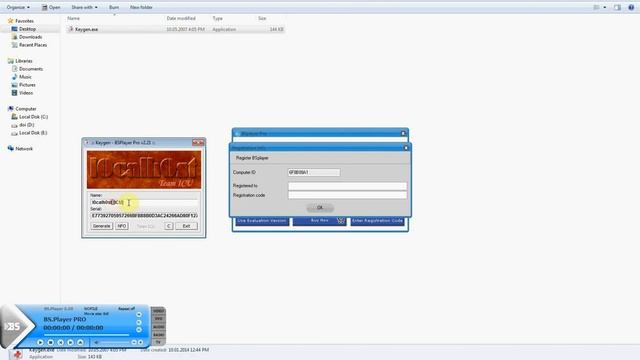
Task: Select the (D:) drive in navigation pane
Action: 23,125
